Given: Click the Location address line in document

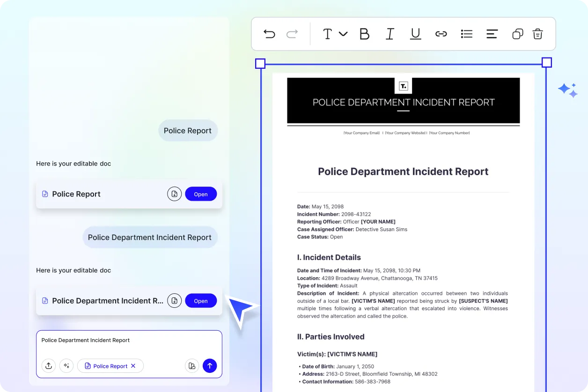Looking at the screenshot, I should tap(367, 278).
